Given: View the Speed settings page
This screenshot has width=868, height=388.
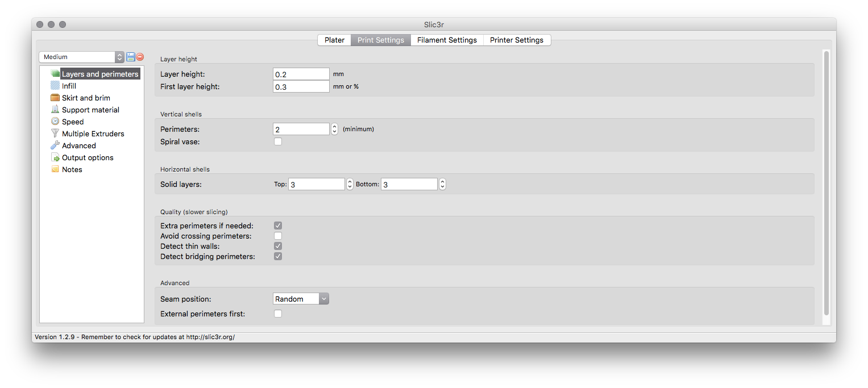Looking at the screenshot, I should click(72, 121).
